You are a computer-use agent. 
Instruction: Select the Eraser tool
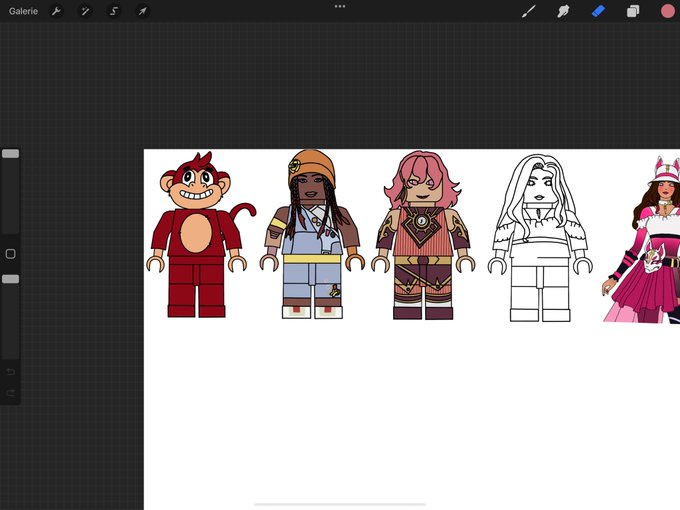click(x=598, y=11)
